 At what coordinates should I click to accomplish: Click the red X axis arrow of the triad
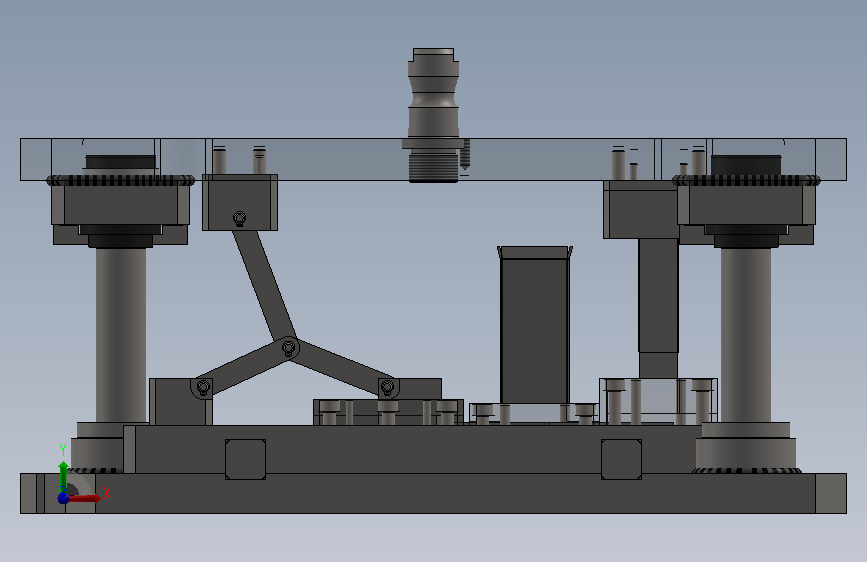[x=84, y=498]
